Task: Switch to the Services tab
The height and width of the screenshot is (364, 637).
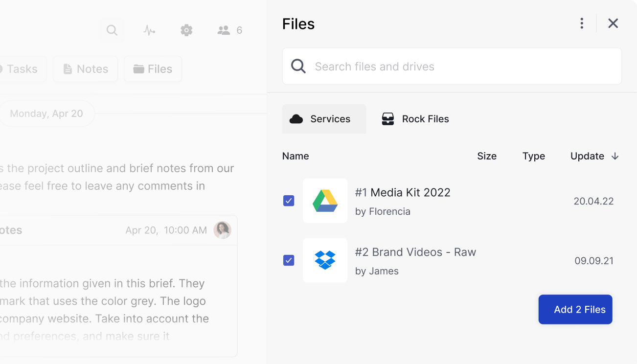Action: click(324, 119)
